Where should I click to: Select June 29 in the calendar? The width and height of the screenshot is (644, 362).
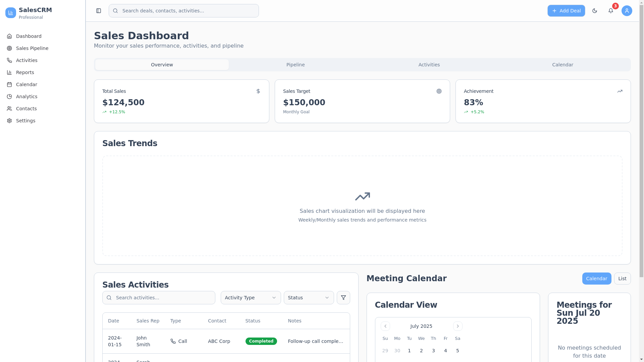[x=385, y=351]
